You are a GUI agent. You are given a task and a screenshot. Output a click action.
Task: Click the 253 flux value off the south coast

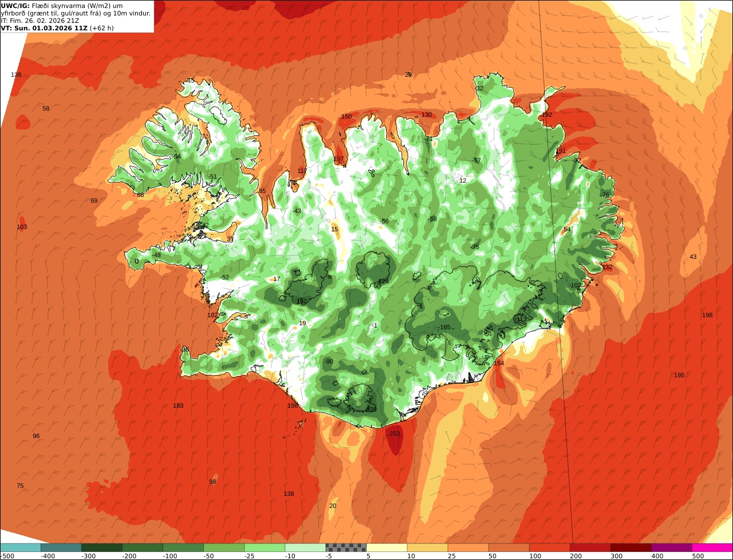pyautogui.click(x=395, y=434)
